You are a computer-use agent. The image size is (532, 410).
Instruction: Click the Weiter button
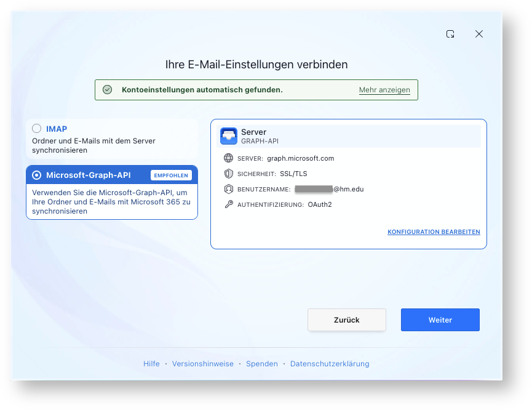(440, 320)
